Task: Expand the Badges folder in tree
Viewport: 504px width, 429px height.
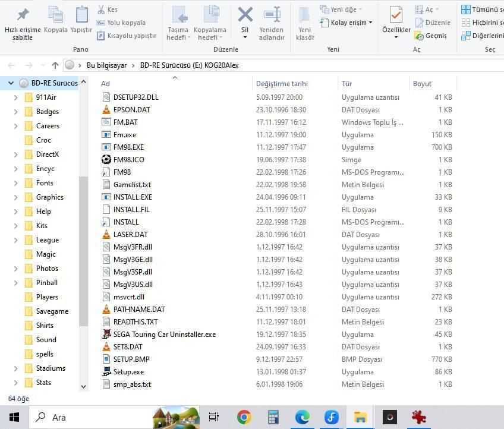Action: pos(15,112)
